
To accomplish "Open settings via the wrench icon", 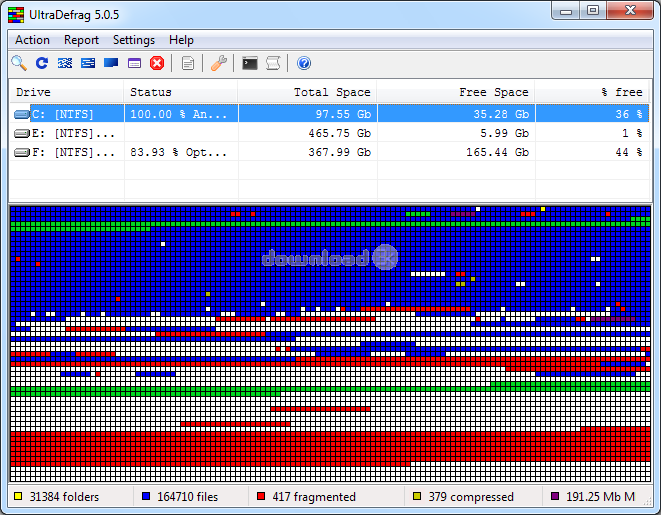I will 220,63.
